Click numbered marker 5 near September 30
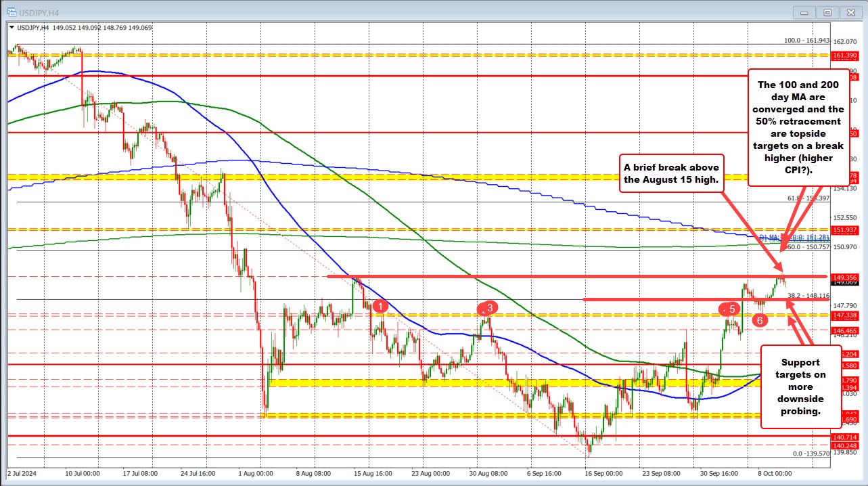Viewport: 868px width, 486px height. [x=730, y=309]
